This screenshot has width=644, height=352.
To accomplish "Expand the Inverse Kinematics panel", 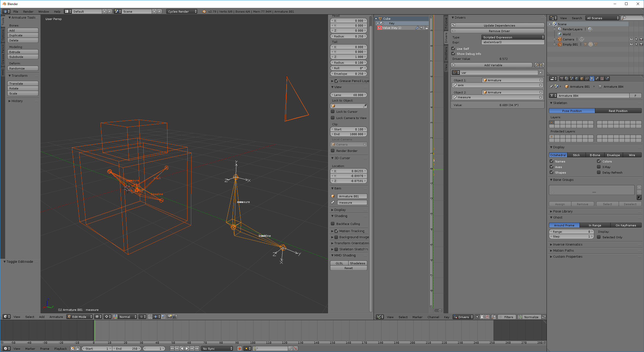I will tap(567, 244).
